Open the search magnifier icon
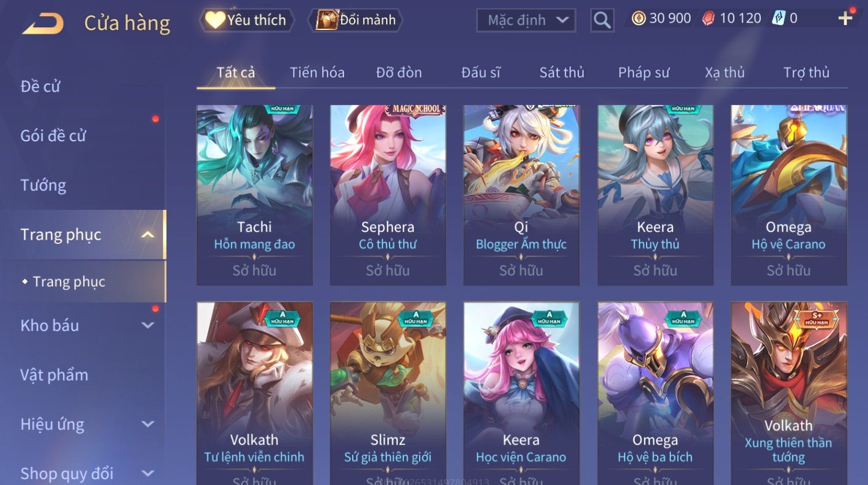This screenshot has height=485, width=868. (x=602, y=20)
